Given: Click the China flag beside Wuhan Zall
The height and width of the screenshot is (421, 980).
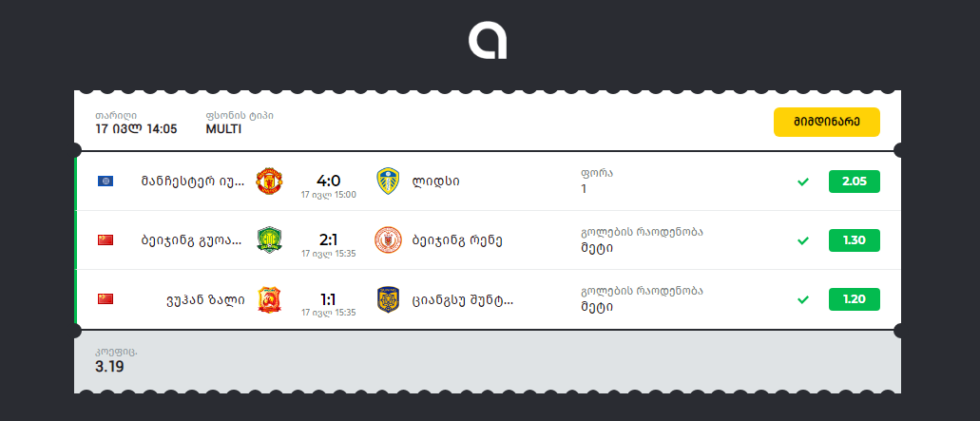Looking at the screenshot, I should [106, 299].
